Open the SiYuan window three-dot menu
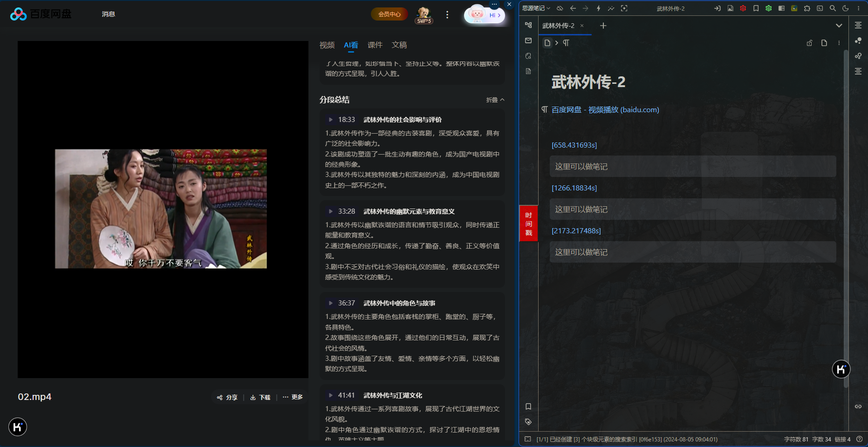 (x=859, y=8)
